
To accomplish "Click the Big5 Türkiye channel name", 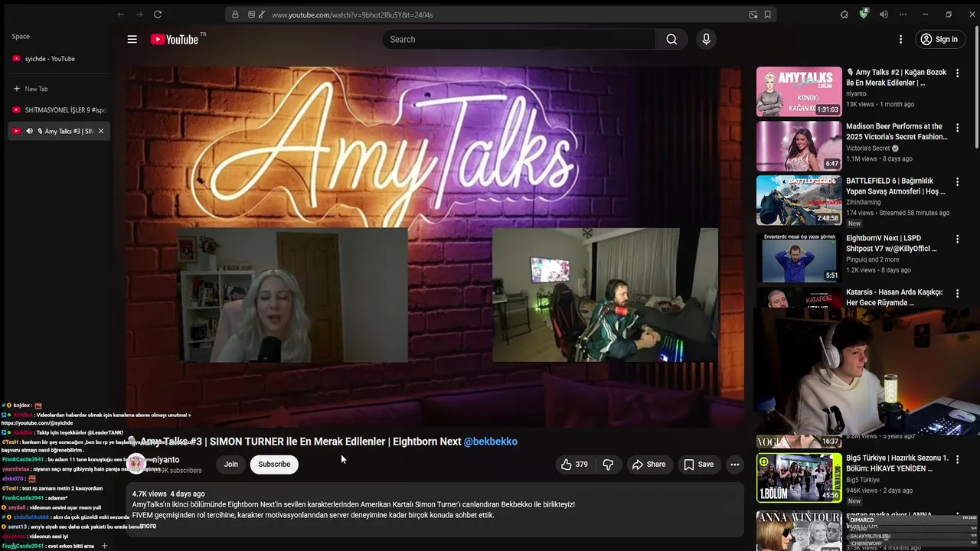I will (863, 480).
